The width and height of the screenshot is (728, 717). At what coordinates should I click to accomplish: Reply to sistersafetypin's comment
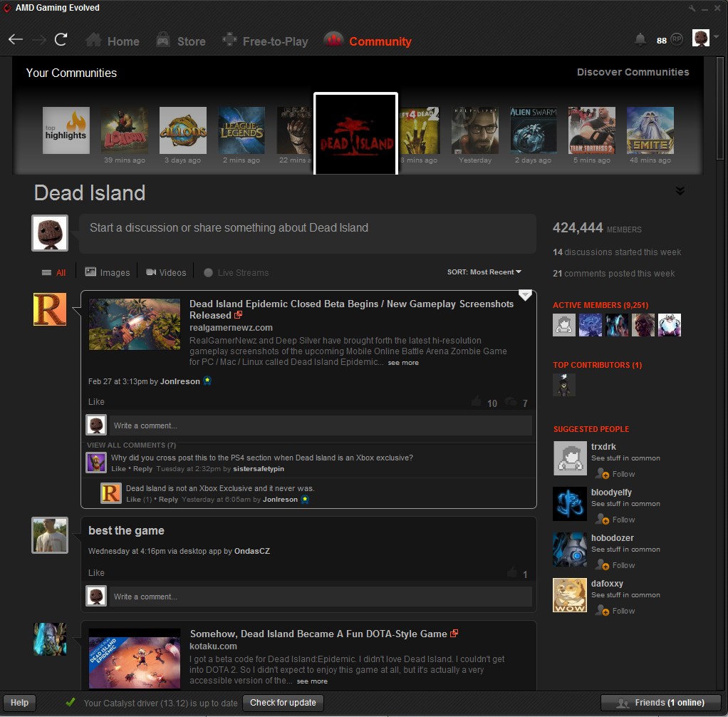pyautogui.click(x=142, y=468)
